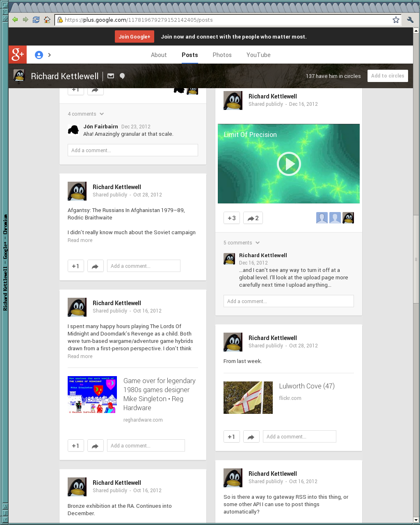
Task: Click penguin avatar among +1 users
Action: (348, 218)
